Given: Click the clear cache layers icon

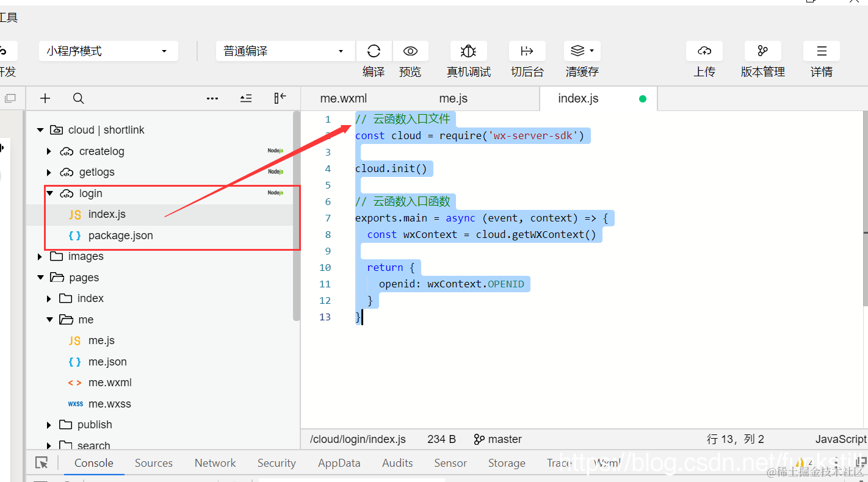Looking at the screenshot, I should [577, 51].
